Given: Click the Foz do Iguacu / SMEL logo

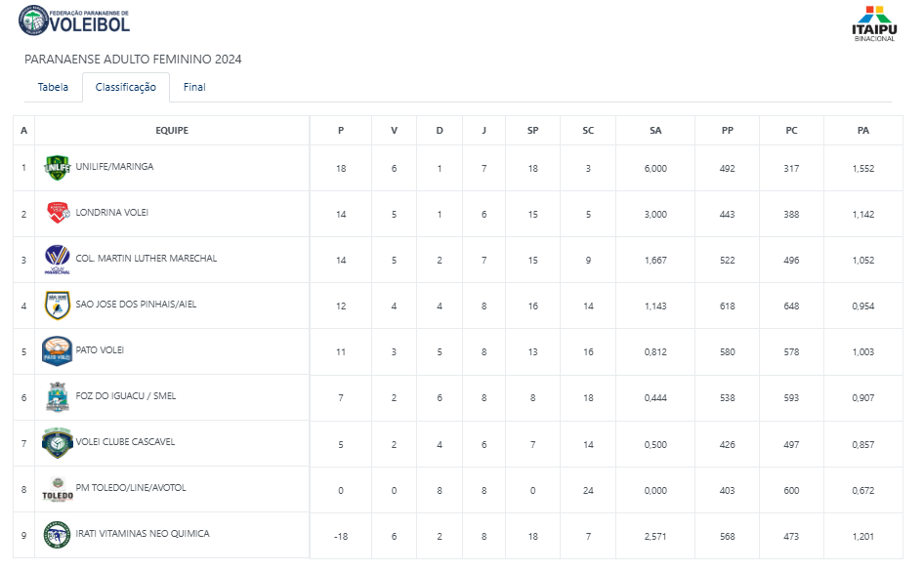Looking at the screenshot, I should click(57, 396).
